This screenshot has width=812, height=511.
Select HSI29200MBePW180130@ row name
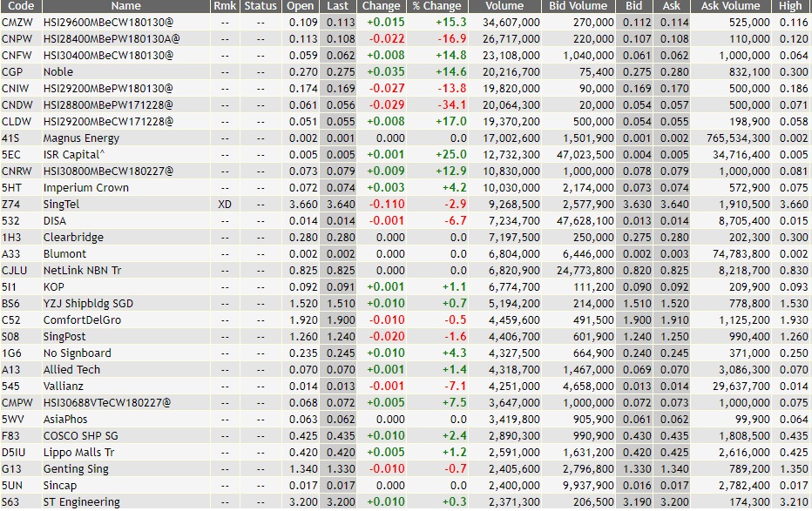(108, 89)
